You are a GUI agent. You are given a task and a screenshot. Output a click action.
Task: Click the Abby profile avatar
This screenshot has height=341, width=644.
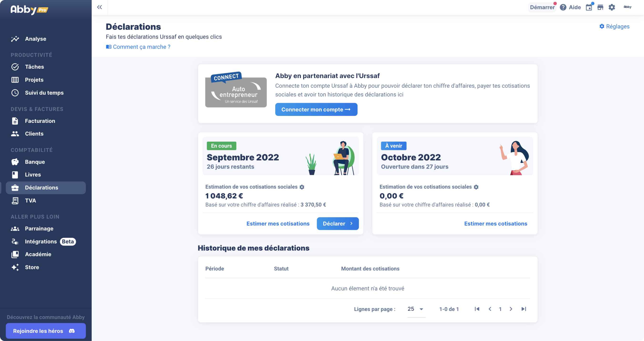pyautogui.click(x=627, y=7)
